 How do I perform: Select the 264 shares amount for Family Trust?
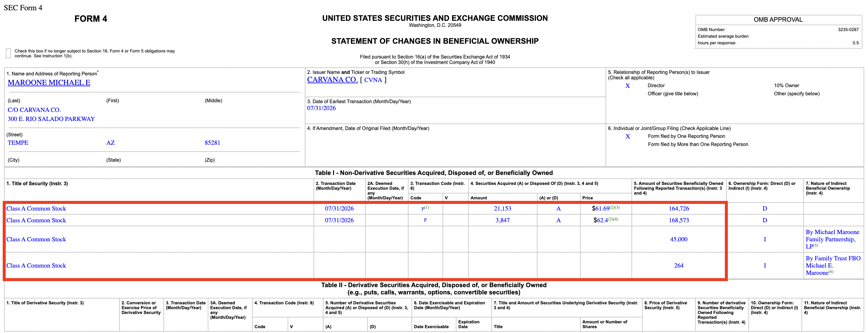[679, 265]
